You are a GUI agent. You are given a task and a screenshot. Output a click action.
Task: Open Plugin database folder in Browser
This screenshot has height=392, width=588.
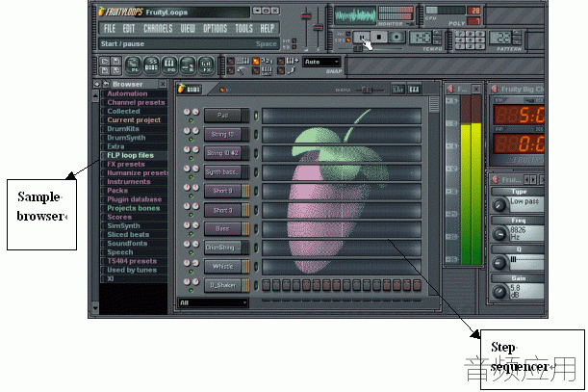[x=135, y=199]
